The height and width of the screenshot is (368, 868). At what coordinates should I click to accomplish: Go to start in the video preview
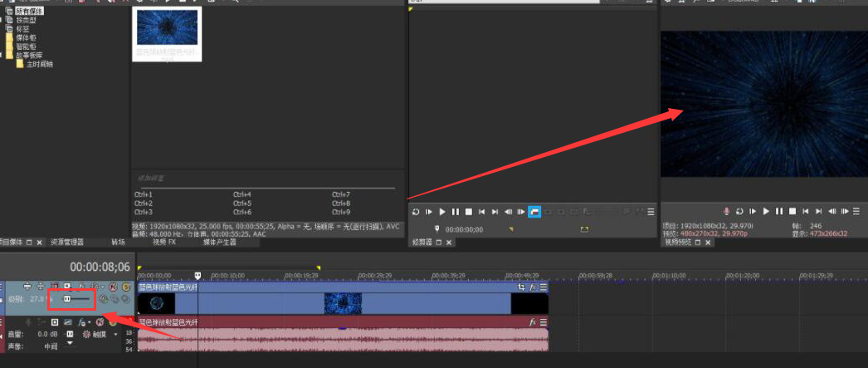pos(806,211)
